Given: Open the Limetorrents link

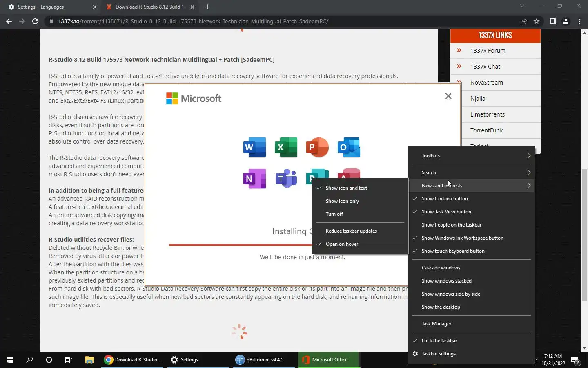Looking at the screenshot, I should coord(487,114).
